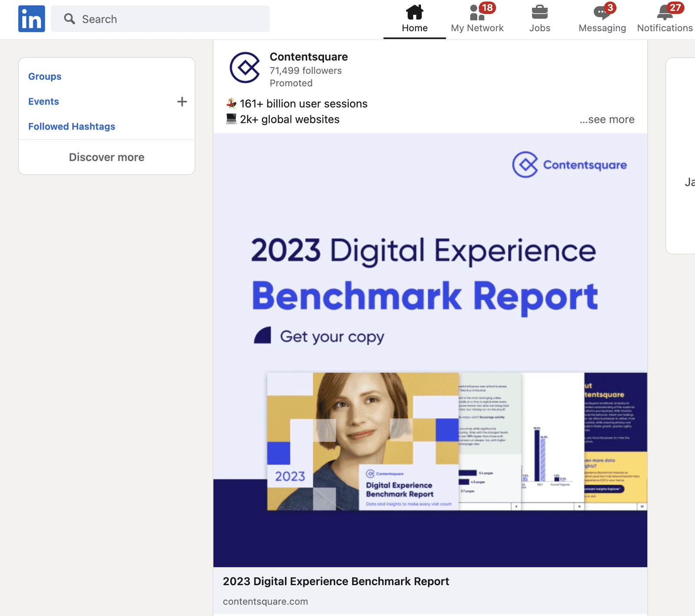Click the contentsquare.com link text

coord(265,602)
